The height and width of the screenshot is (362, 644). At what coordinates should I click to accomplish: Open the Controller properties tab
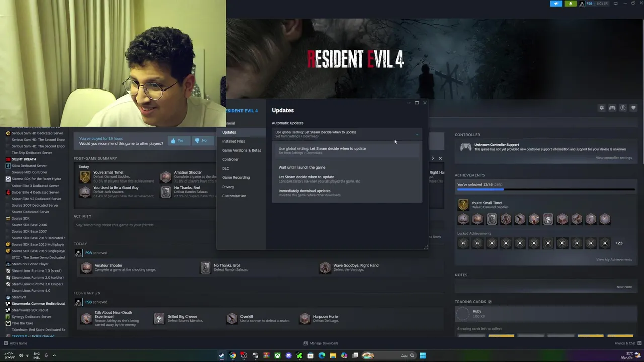(230, 159)
